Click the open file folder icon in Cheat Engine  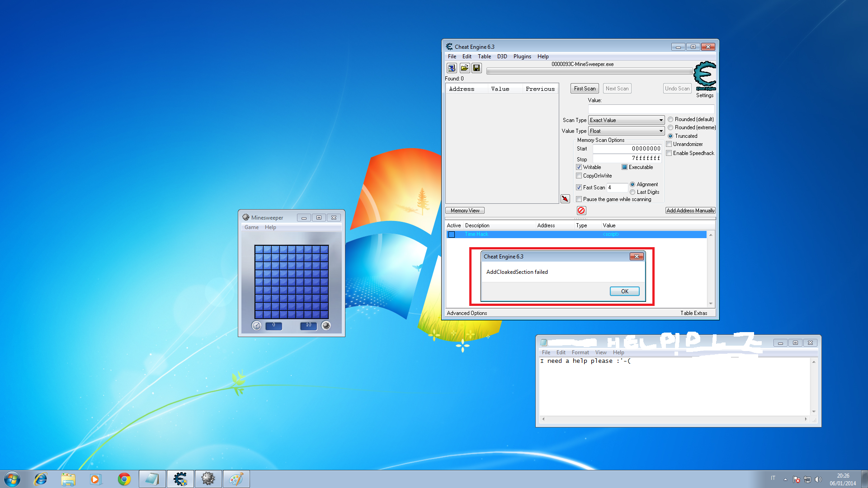coord(464,68)
